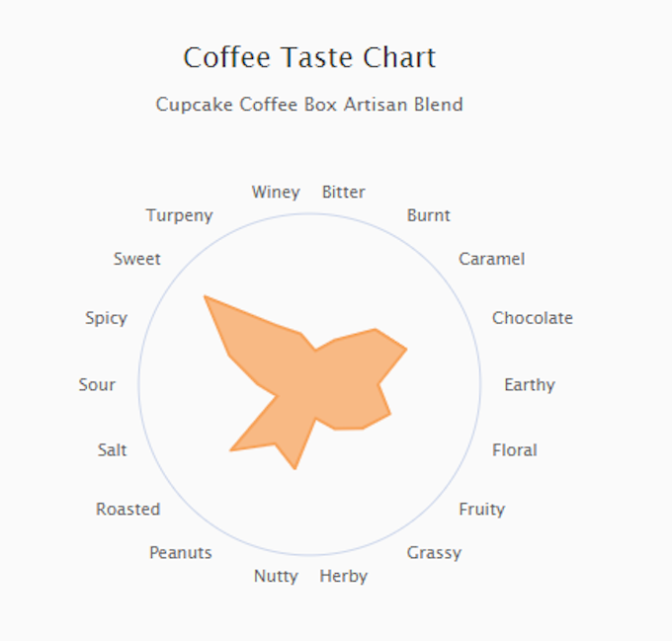Select the Spicy axis label
This screenshot has width=672, height=641.
[107, 318]
